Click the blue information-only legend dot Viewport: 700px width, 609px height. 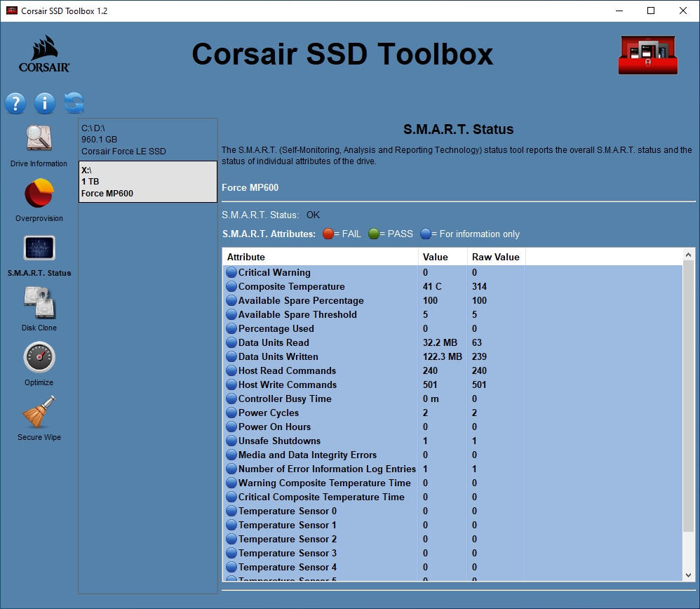click(x=426, y=234)
